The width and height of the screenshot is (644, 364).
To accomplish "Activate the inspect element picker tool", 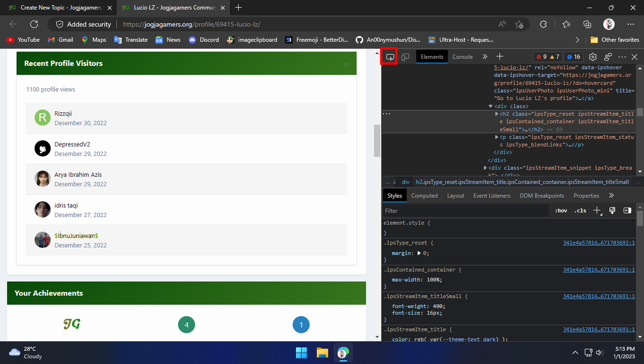I will [389, 57].
